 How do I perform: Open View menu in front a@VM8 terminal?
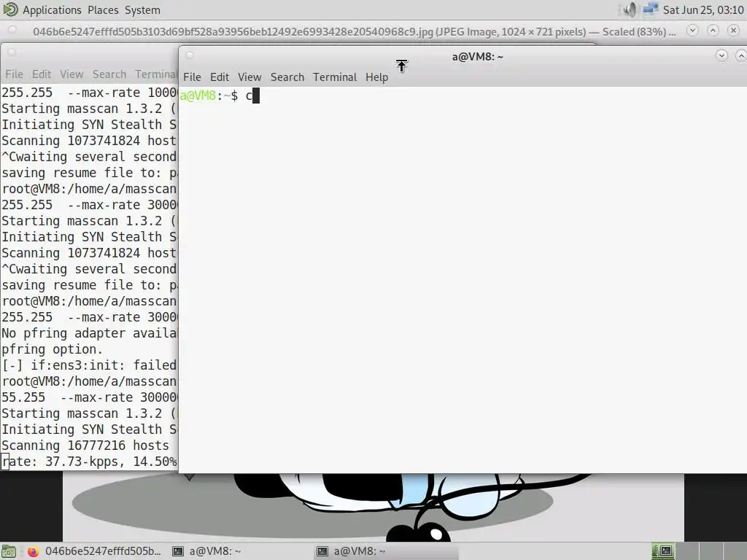249,77
